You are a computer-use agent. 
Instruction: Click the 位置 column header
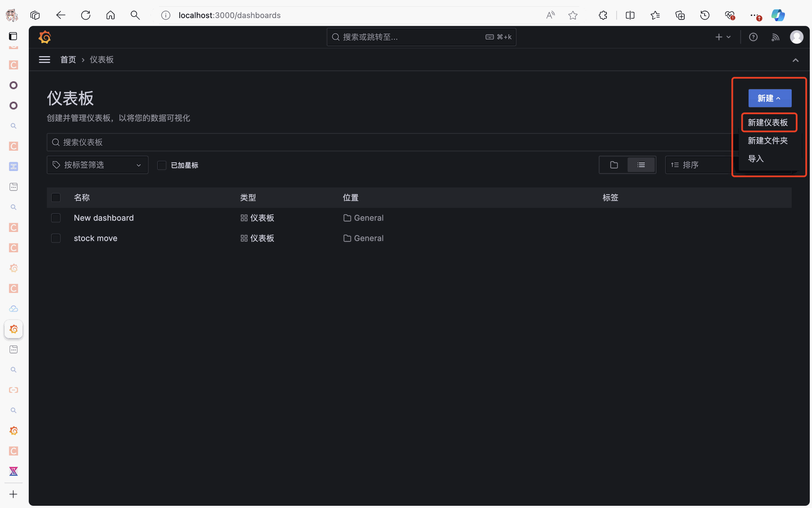pos(351,198)
